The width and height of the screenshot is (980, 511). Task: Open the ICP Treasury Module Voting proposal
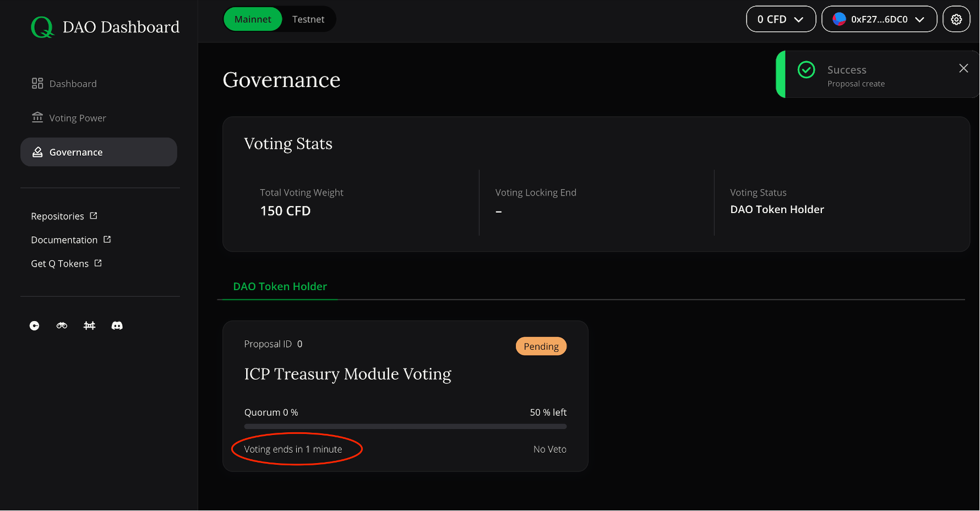point(347,374)
